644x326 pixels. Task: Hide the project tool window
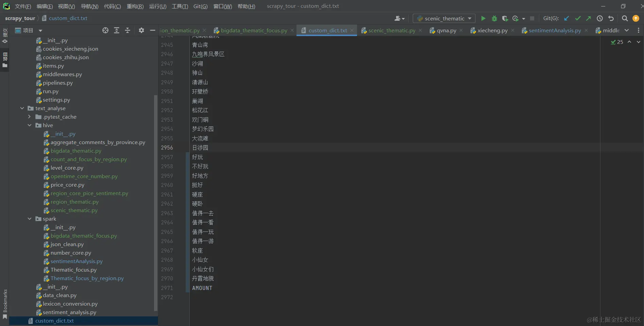pyautogui.click(x=153, y=30)
